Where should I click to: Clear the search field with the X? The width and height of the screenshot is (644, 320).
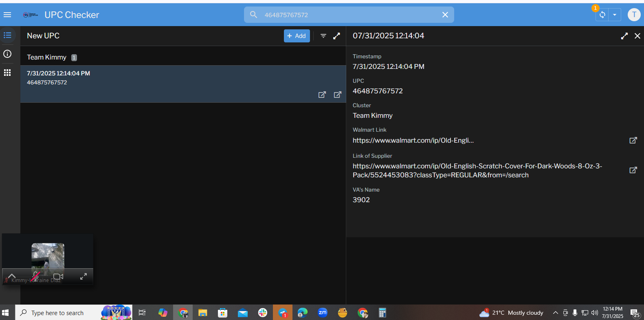click(445, 15)
